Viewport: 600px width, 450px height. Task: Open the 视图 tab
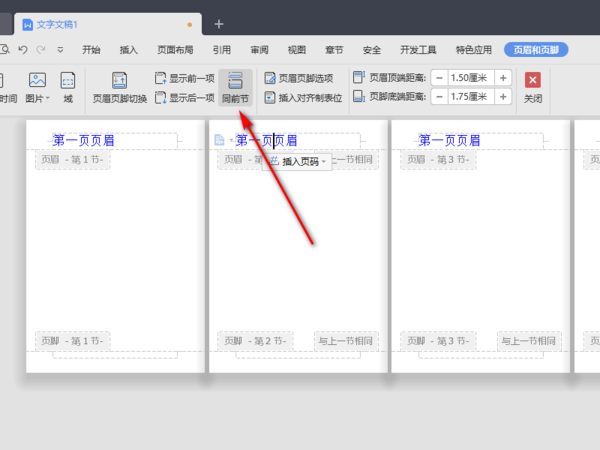297,50
